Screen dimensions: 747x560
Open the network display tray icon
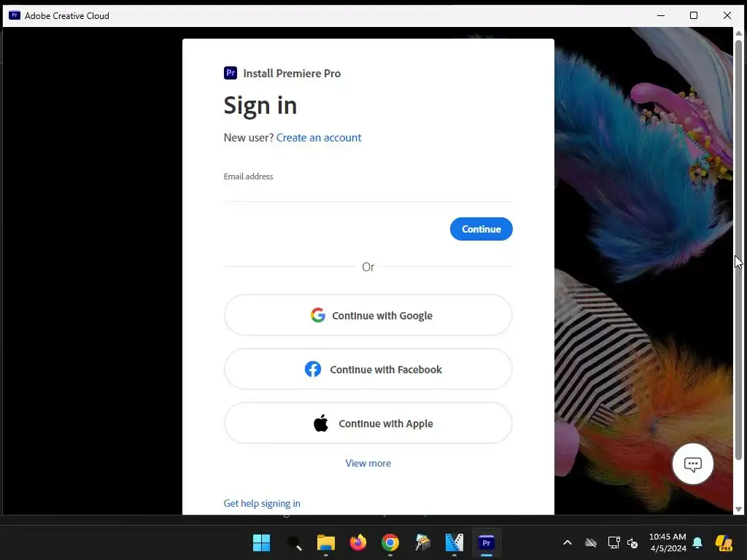[614, 542]
